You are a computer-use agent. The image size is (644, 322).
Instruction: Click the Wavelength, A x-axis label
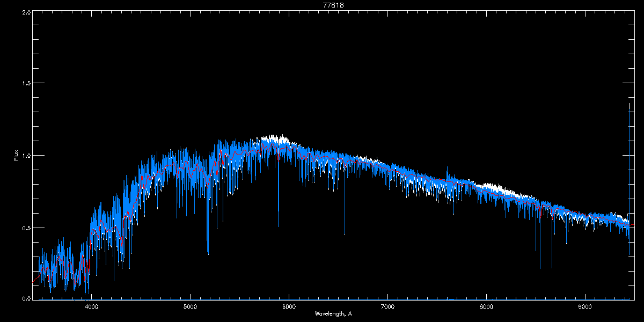point(333,313)
